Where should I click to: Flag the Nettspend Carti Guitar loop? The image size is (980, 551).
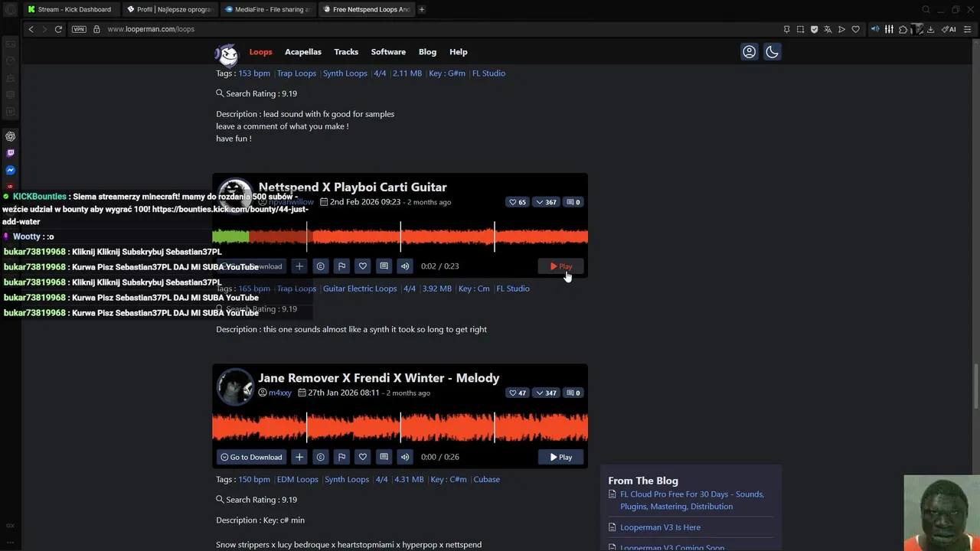tap(341, 266)
